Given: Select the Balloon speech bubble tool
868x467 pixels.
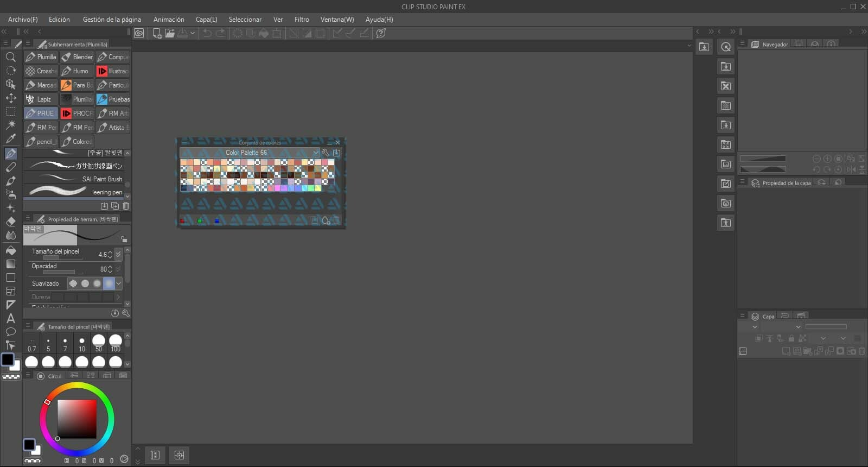Looking at the screenshot, I should click(x=10, y=332).
